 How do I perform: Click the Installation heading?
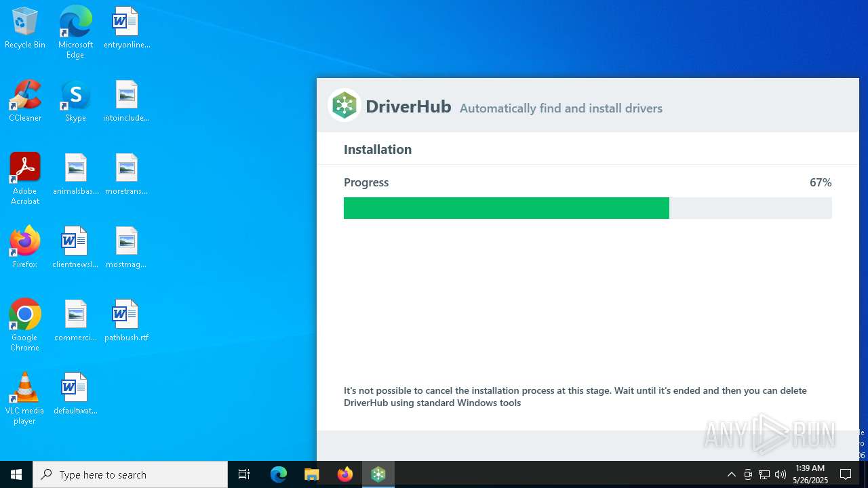point(378,149)
